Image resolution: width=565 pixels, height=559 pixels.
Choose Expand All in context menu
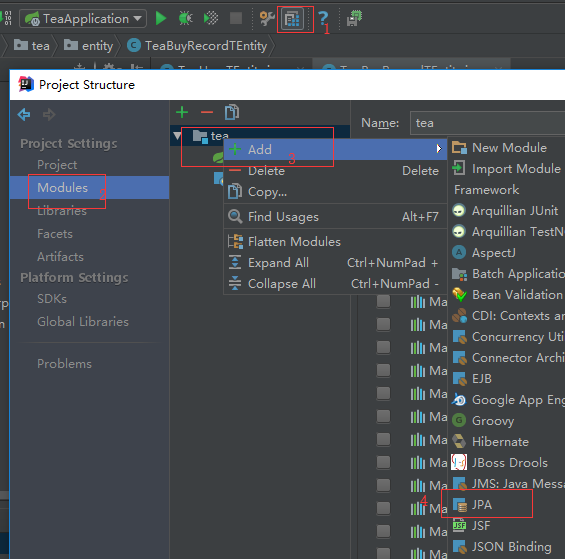point(335,263)
